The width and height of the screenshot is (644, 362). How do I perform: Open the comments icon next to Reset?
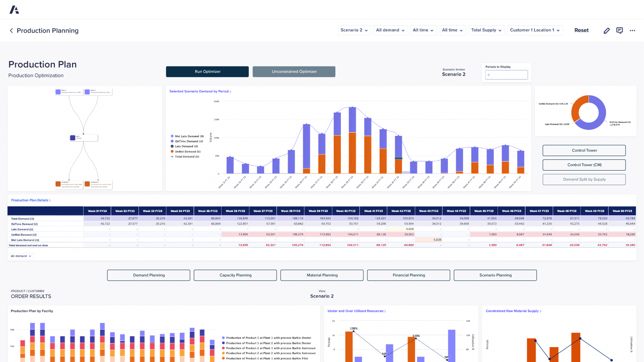tap(619, 30)
